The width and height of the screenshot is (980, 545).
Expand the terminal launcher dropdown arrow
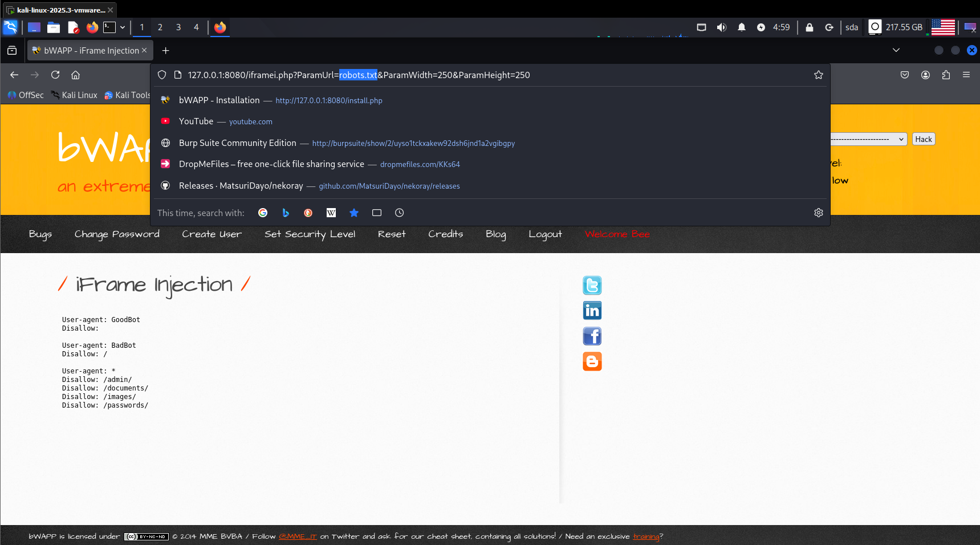click(123, 27)
